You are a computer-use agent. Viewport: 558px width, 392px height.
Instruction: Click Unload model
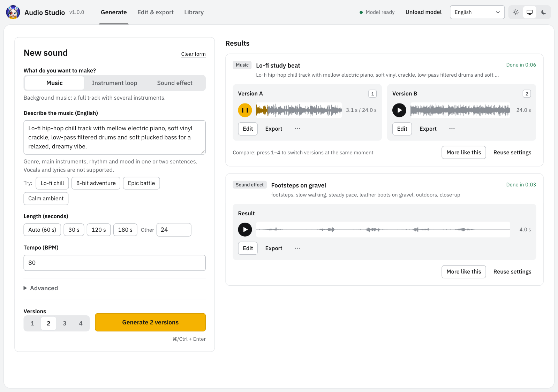click(423, 12)
